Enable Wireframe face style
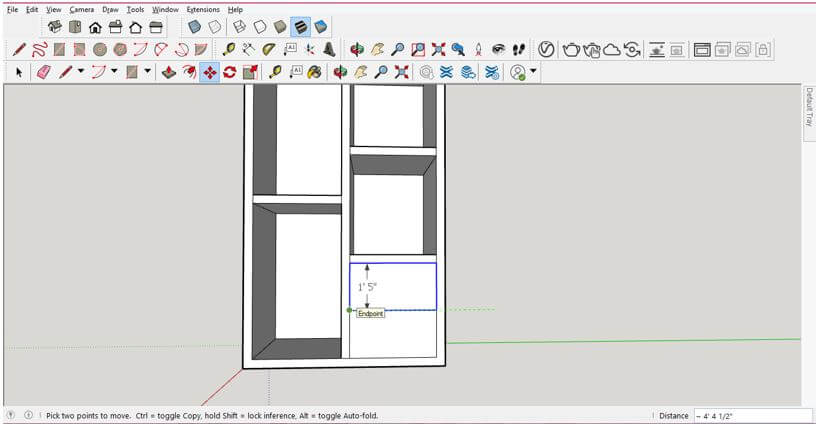Image resolution: width=818 pixels, height=424 pixels. tap(239, 27)
